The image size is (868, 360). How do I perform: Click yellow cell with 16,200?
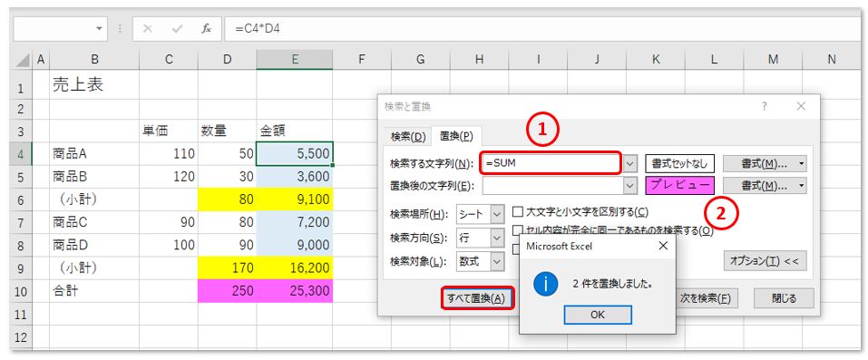pos(295,268)
